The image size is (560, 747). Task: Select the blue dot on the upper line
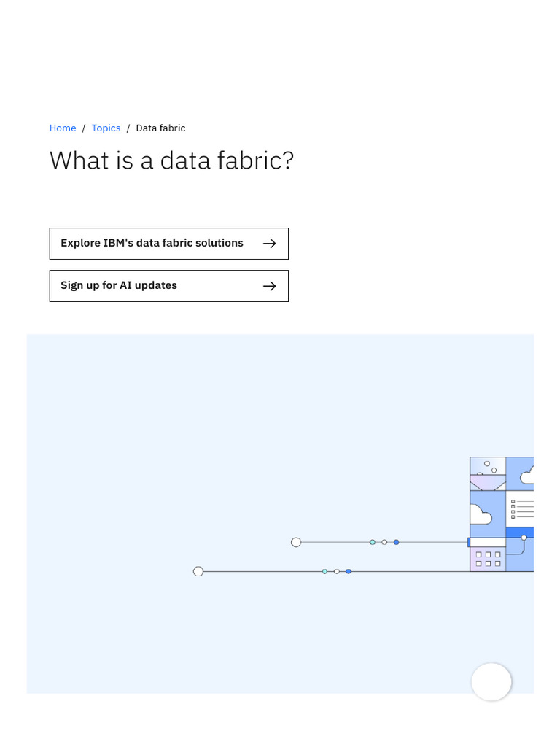point(396,542)
